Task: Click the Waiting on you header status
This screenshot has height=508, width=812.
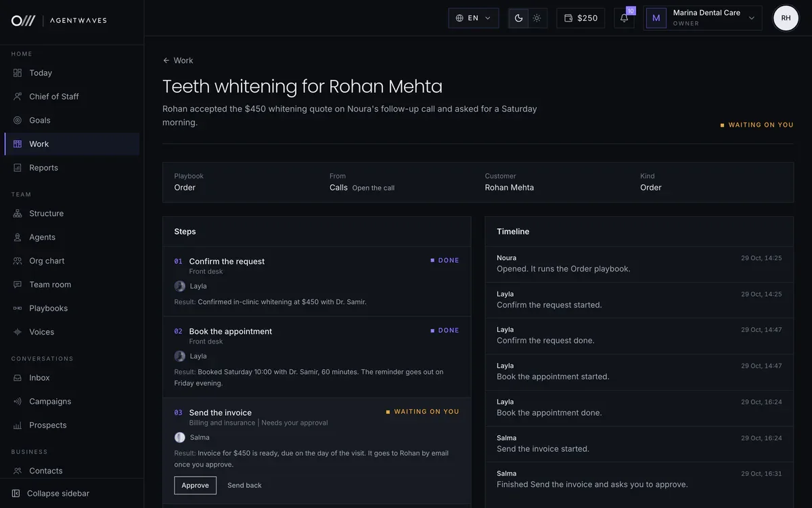Action: pos(757,125)
